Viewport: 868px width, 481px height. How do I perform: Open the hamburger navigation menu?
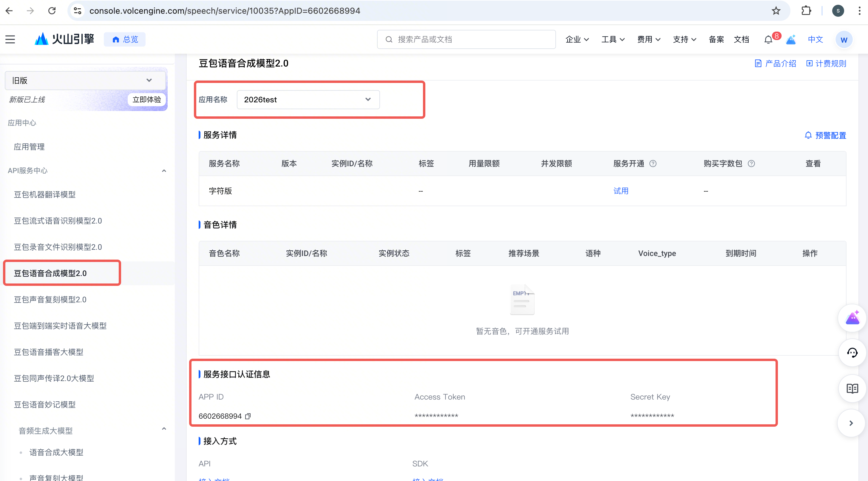10,39
